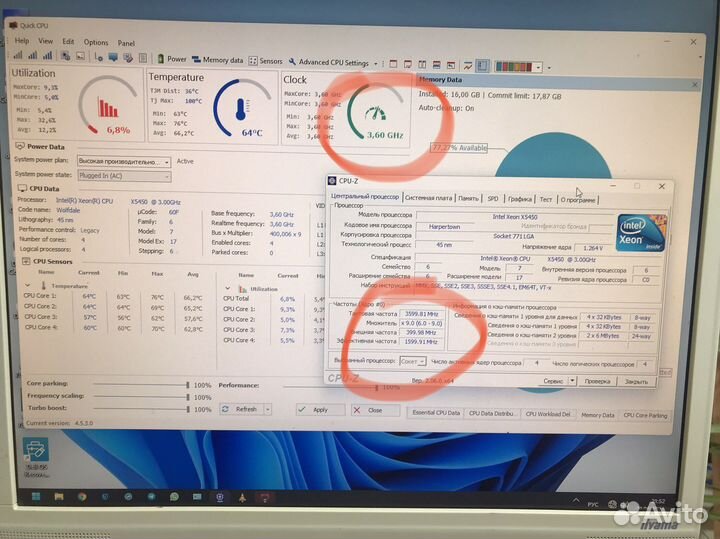Click the Проверка button in CPU-Z
Image resolution: width=720 pixels, height=539 pixels.
(597, 381)
